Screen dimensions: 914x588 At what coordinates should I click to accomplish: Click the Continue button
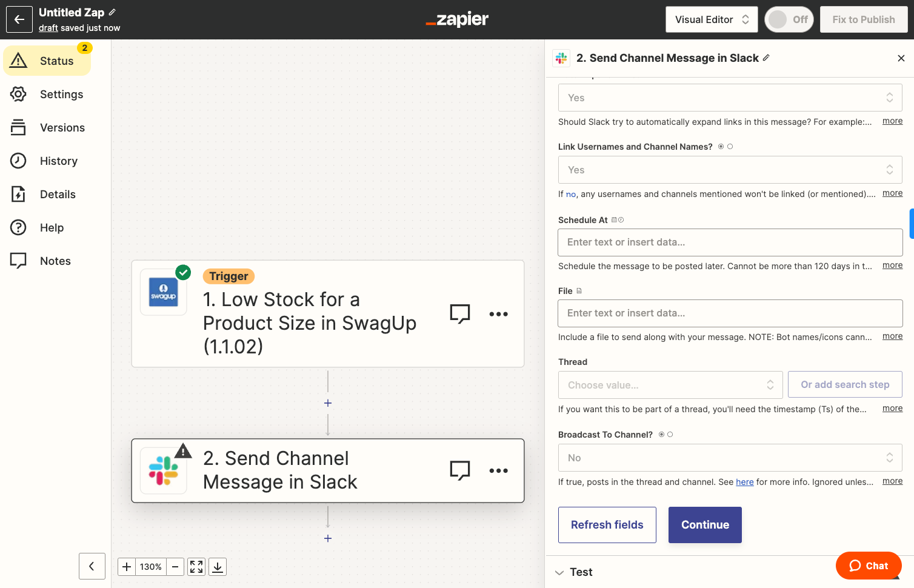click(705, 525)
